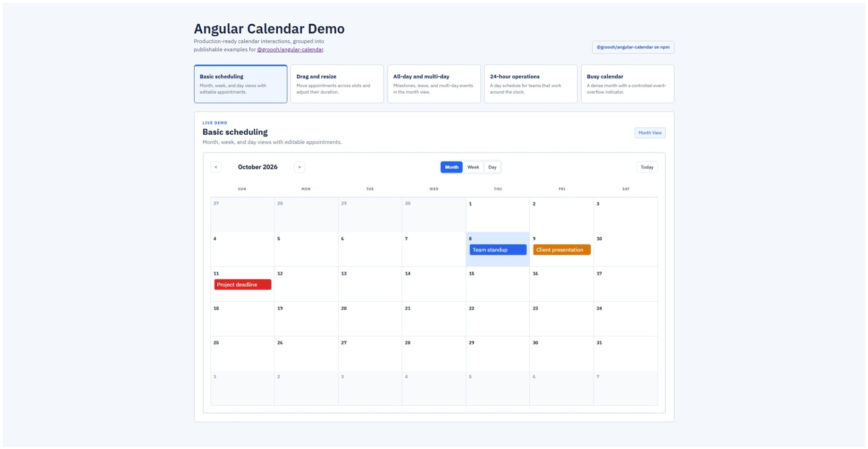Select October 13 day cell
Image resolution: width=868 pixels, height=449 pixels.
(370, 284)
